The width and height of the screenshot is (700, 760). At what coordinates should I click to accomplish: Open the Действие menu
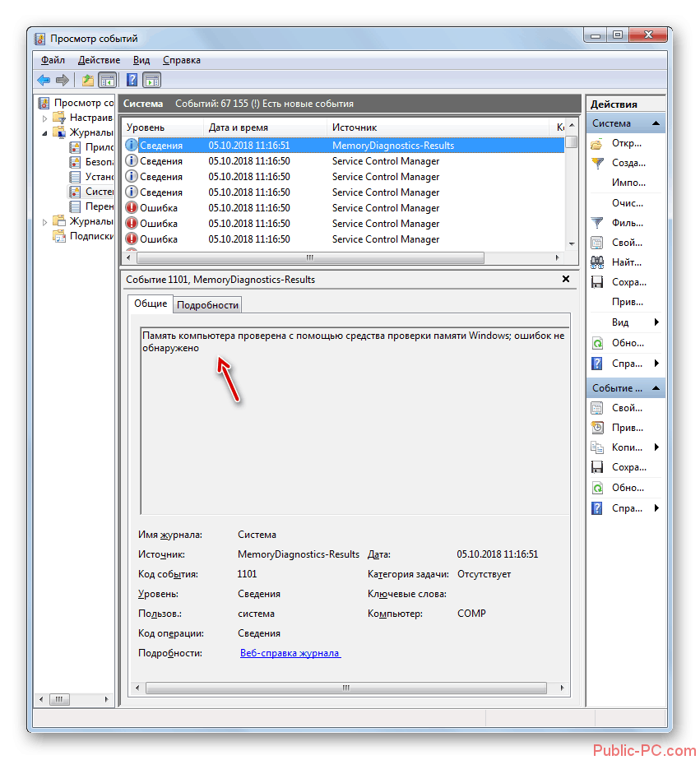pos(99,60)
